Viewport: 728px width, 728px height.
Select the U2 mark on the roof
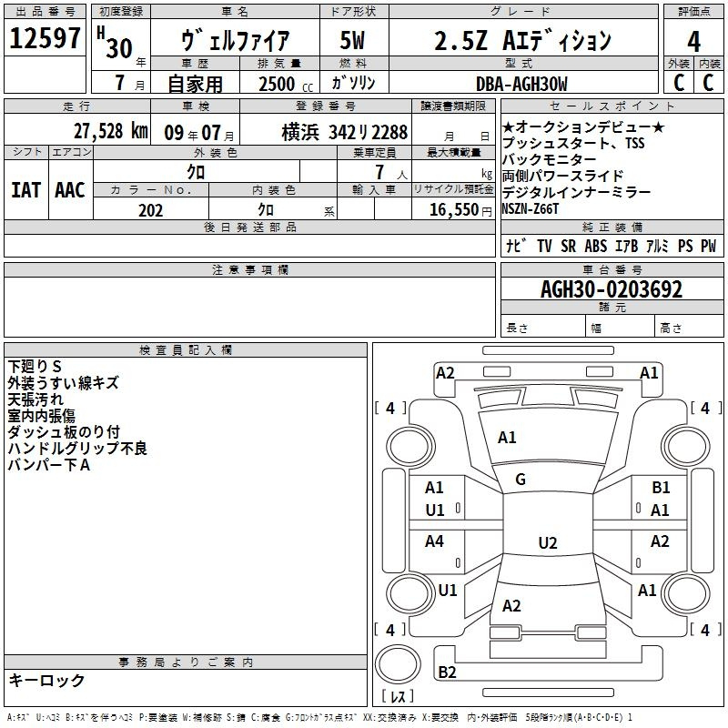[547, 543]
